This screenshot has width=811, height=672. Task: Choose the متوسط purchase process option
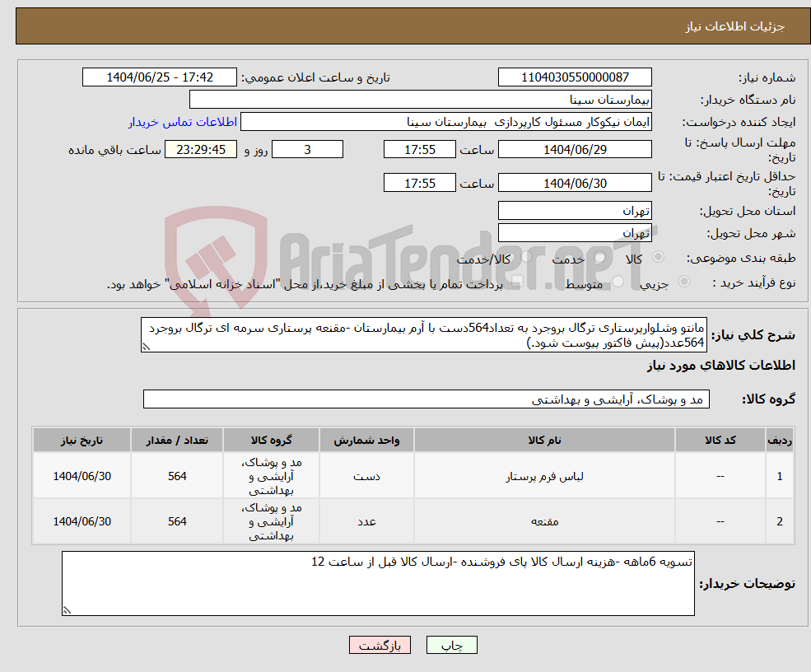[x=618, y=281]
